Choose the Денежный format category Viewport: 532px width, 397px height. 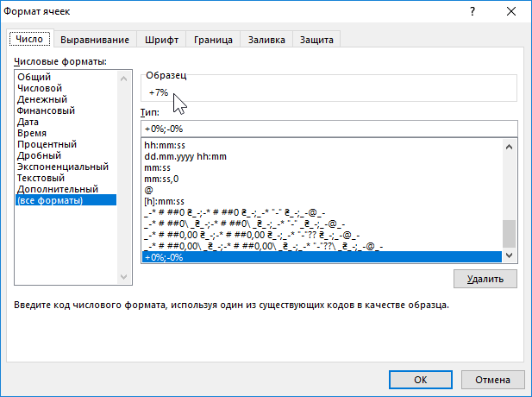(x=66, y=99)
